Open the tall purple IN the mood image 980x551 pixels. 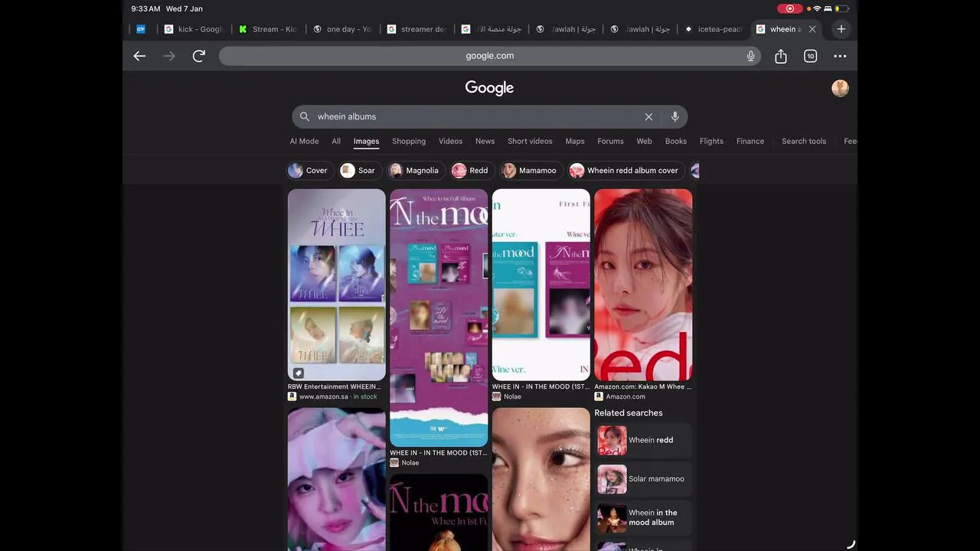[439, 318]
